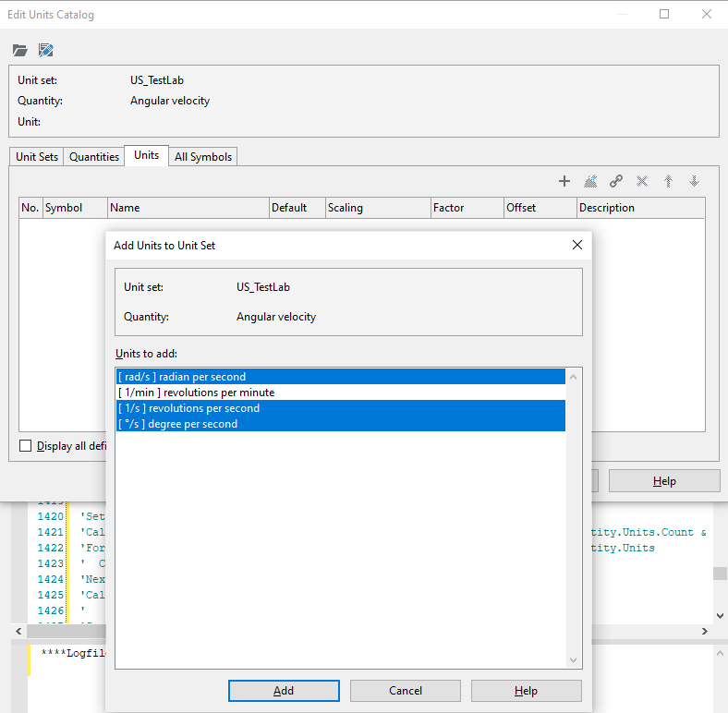Screen dimensions: 728x713
Task: Go to the All Symbols tab
Action: [x=203, y=157]
